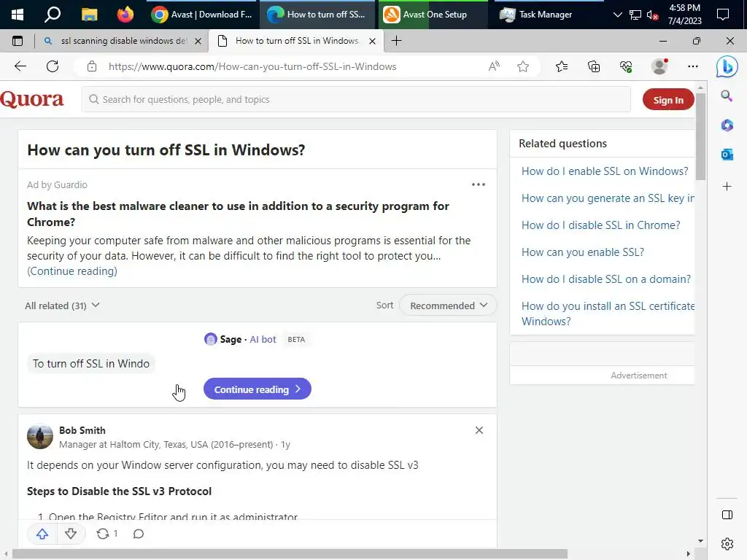Open taskbar clock showing 4:58 PM

(684, 15)
